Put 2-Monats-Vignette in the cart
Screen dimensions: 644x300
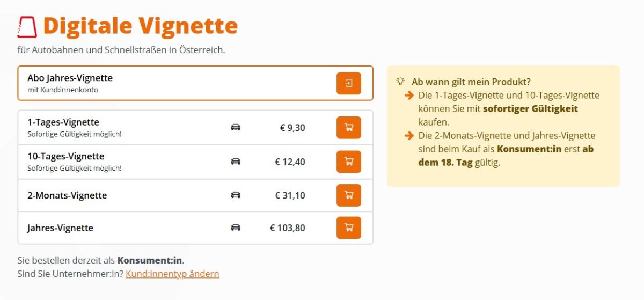pyautogui.click(x=348, y=195)
